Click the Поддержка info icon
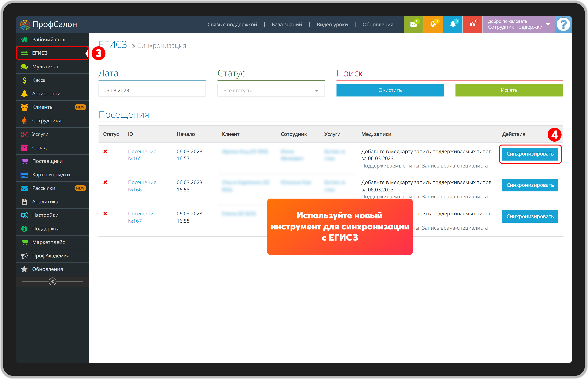588x379 pixels. pyautogui.click(x=24, y=229)
